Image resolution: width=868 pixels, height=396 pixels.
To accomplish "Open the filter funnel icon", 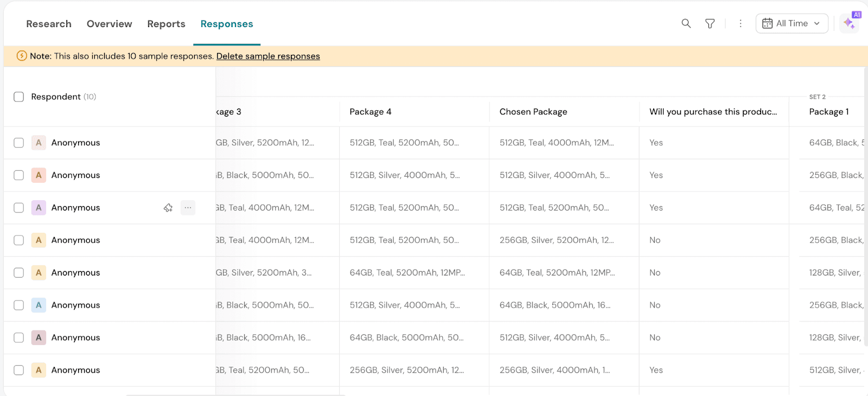I will (710, 23).
